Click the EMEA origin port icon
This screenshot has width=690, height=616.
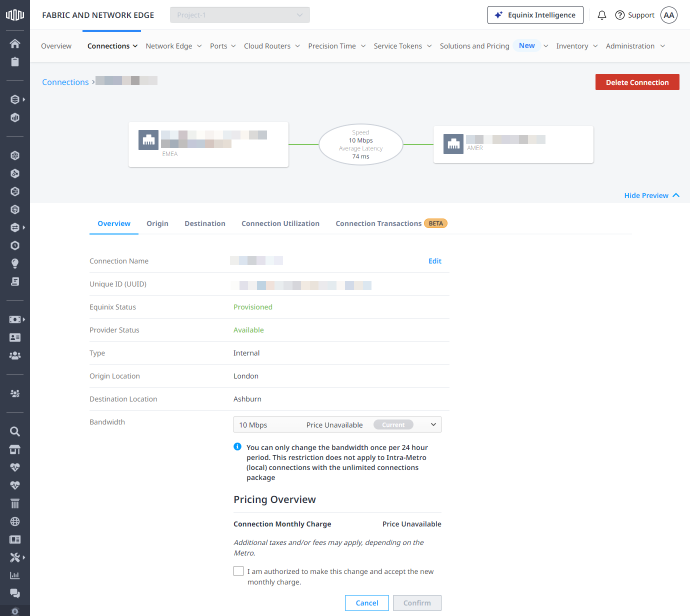pos(148,140)
